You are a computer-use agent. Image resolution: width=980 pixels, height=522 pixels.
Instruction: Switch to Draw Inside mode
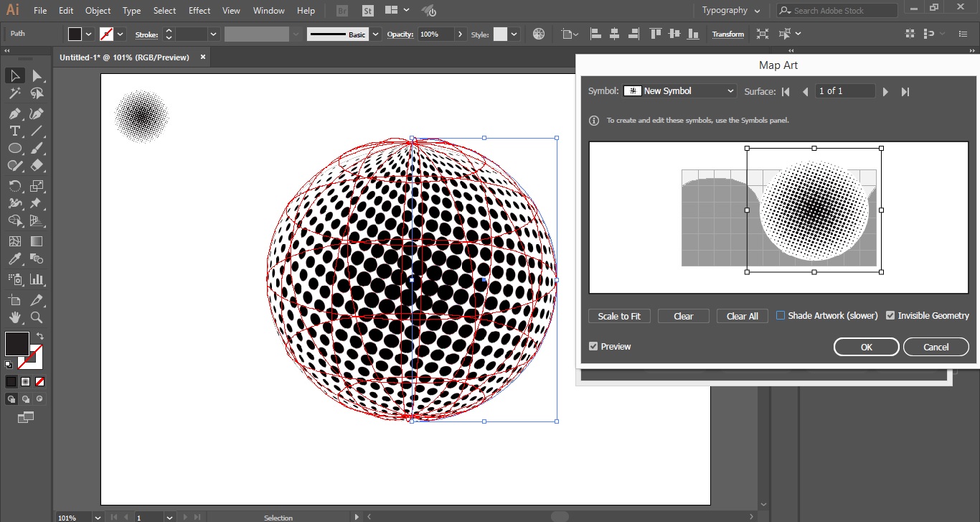pos(39,399)
